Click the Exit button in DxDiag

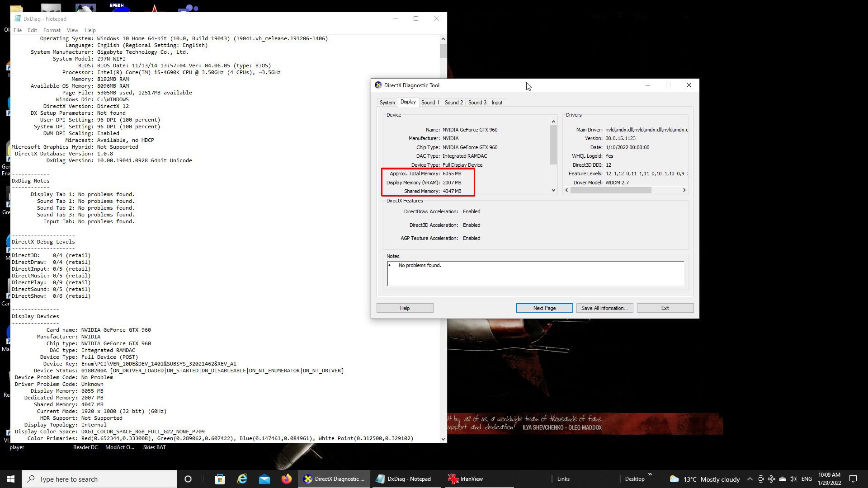point(665,308)
